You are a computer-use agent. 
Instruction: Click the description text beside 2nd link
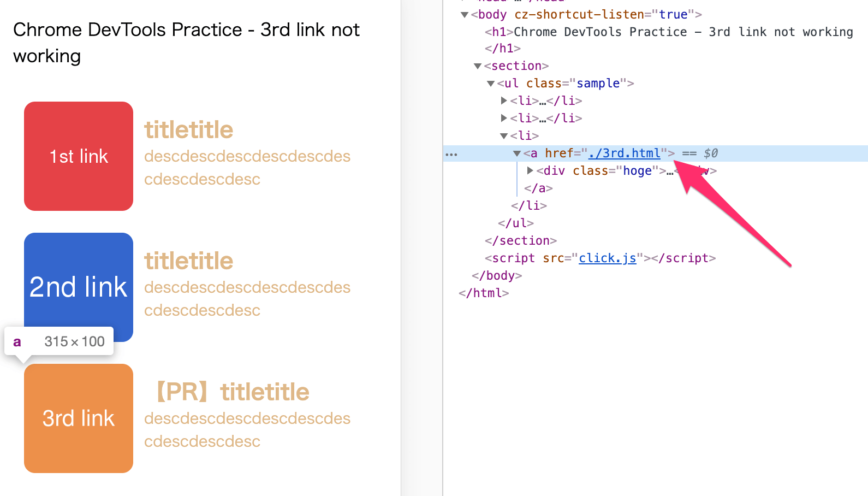(x=247, y=298)
